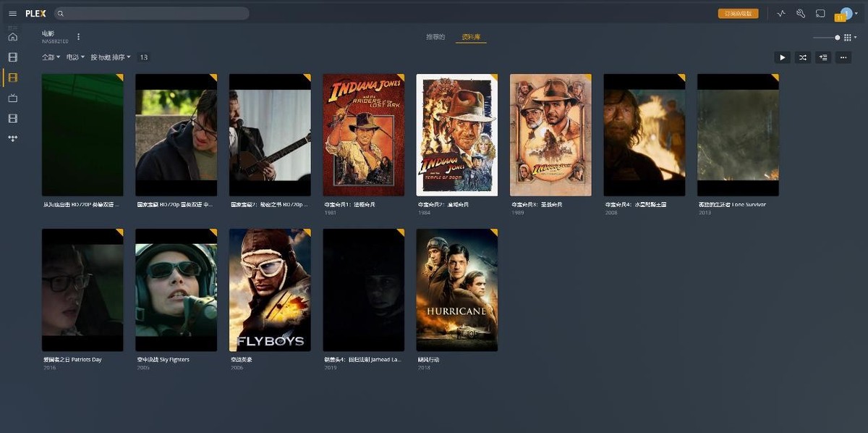The height and width of the screenshot is (433, 868).
Task: Switch to the 资料库 tab
Action: [471, 37]
